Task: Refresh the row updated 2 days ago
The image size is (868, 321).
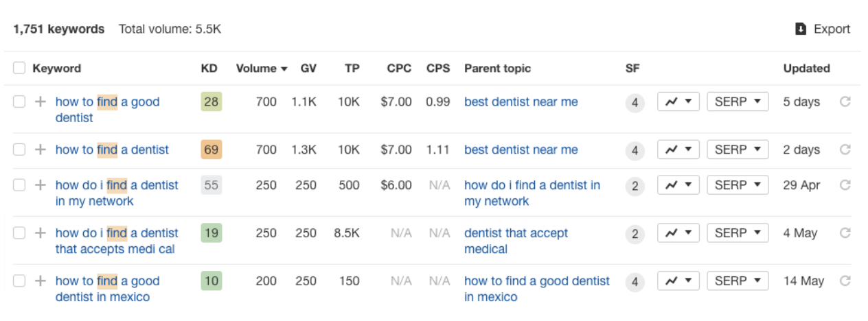Action: pyautogui.click(x=845, y=150)
